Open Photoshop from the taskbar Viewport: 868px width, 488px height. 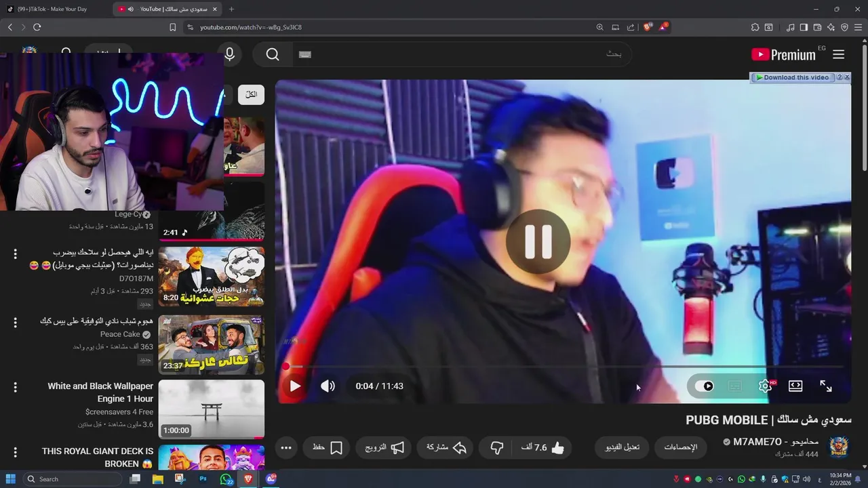tap(202, 479)
